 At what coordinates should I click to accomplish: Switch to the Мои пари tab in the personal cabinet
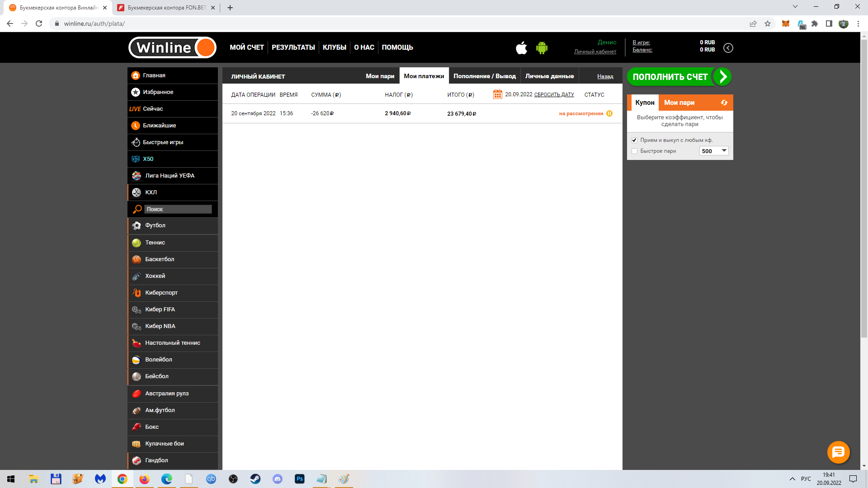tap(380, 76)
